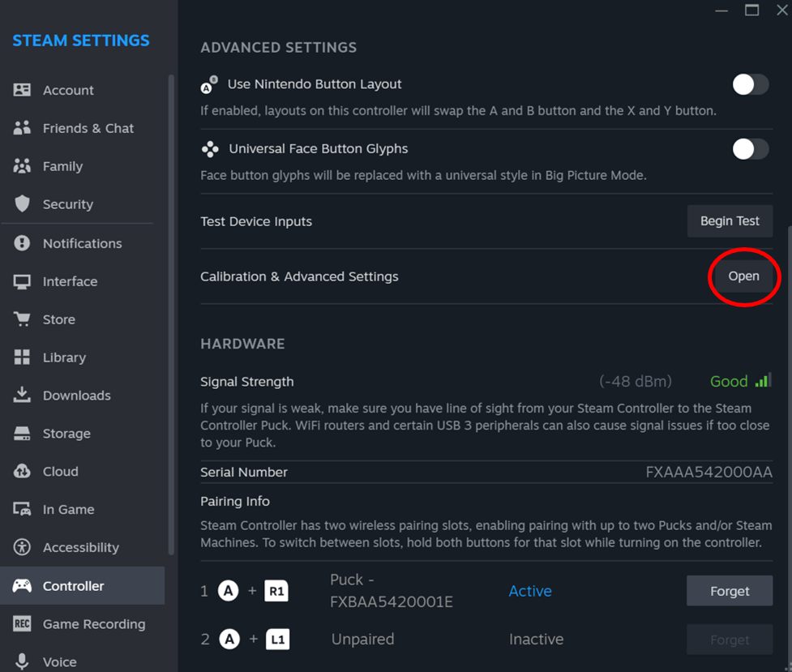
Task: Click the Puck - FXBAA5420001E device name
Action: [392, 590]
